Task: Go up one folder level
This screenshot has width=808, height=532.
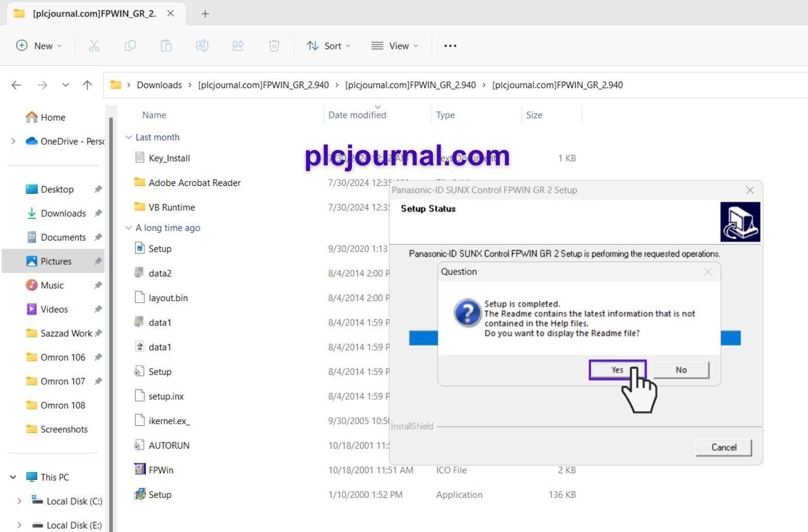Action: pyautogui.click(x=88, y=85)
